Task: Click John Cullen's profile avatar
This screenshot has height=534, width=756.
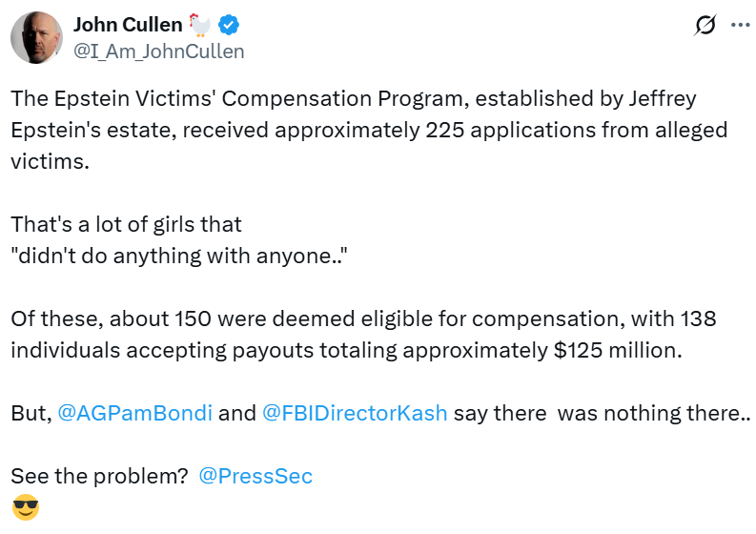Action: click(37, 39)
